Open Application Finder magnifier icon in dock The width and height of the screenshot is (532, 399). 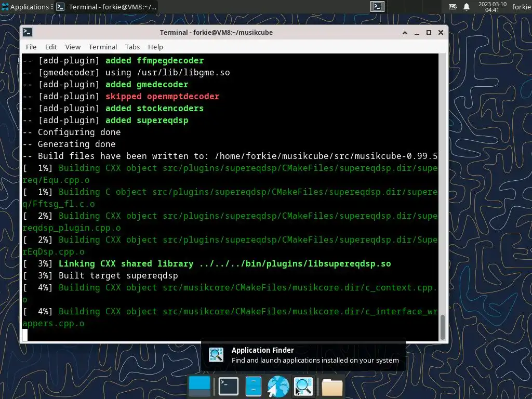point(303,386)
